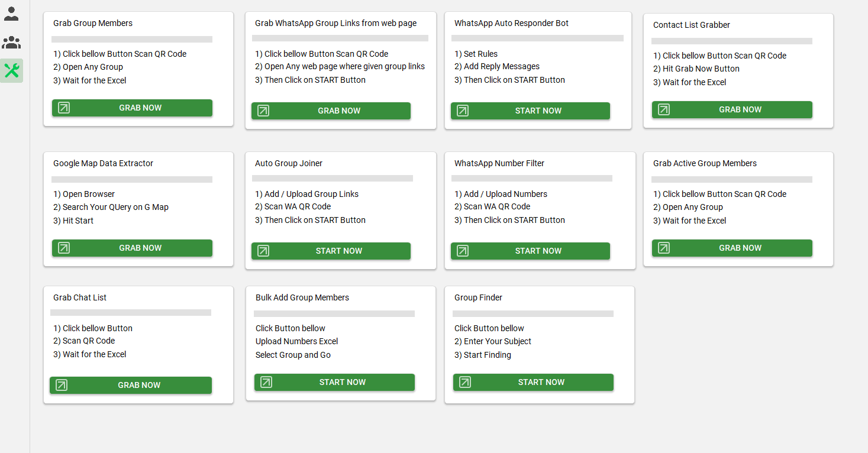Click '1) Open Browser' text

(84, 194)
